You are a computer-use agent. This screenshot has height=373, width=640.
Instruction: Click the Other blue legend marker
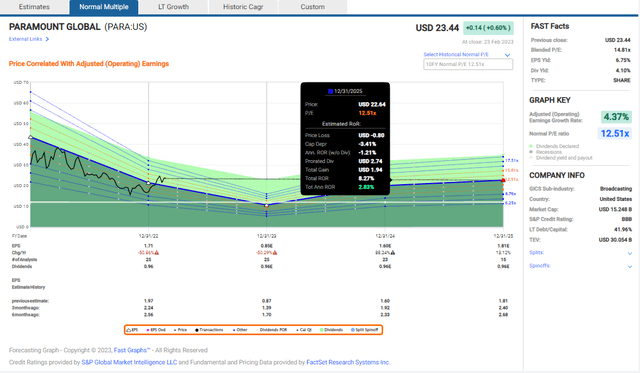(x=240, y=330)
